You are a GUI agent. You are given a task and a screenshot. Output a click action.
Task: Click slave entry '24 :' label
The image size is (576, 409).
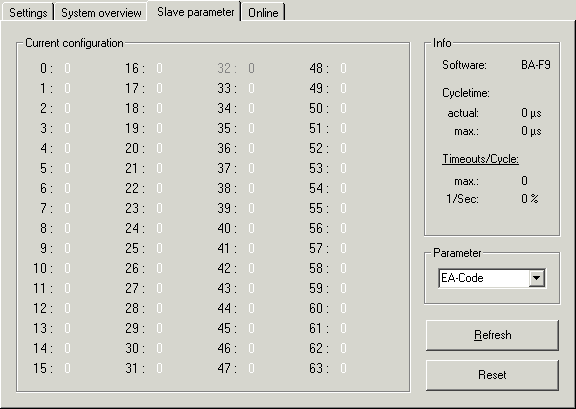pos(135,229)
